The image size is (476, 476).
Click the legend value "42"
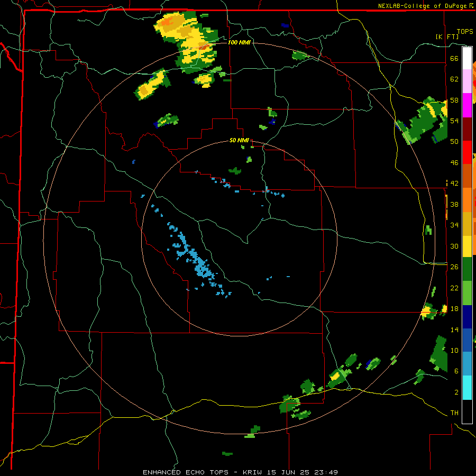pos(454,183)
